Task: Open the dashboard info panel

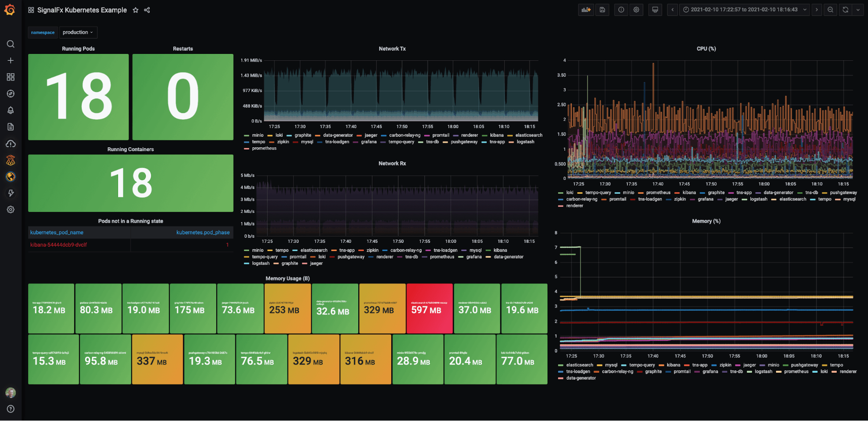Action: [620, 10]
